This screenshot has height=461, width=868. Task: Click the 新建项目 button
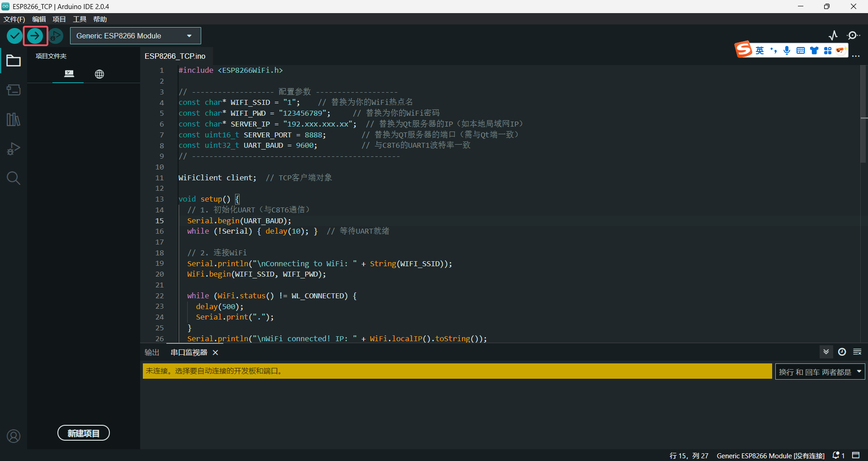click(x=84, y=433)
